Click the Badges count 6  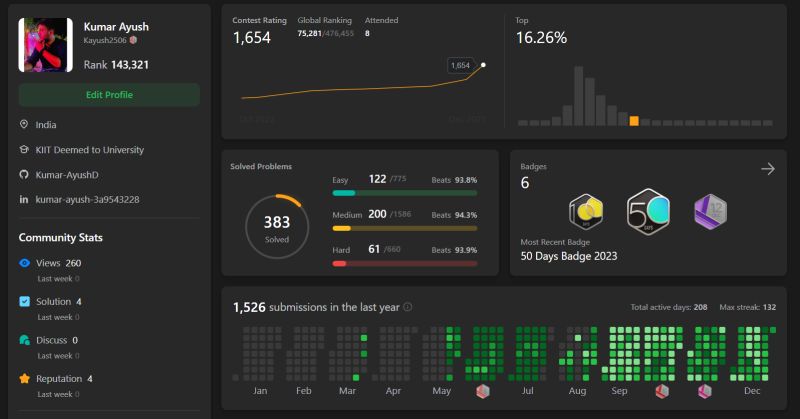[525, 183]
